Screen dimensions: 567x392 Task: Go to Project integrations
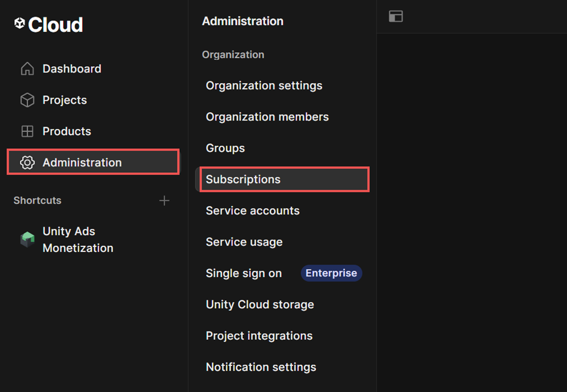259,336
